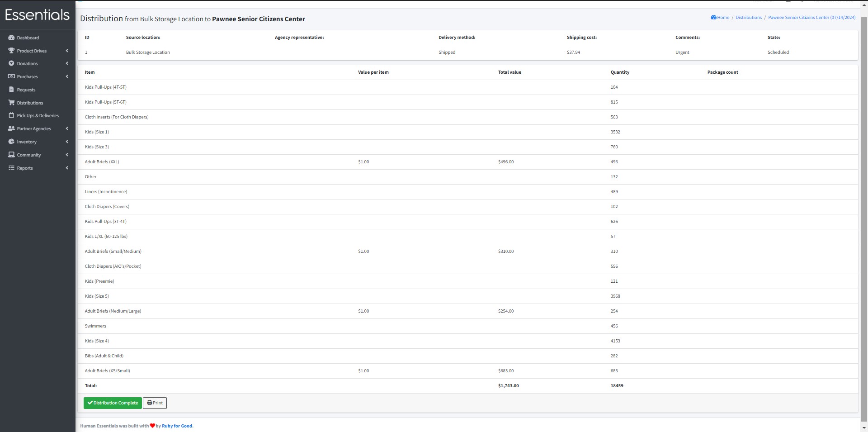Click the Community laptop icon
Viewport: 868px width, 432px height.
pos(11,155)
